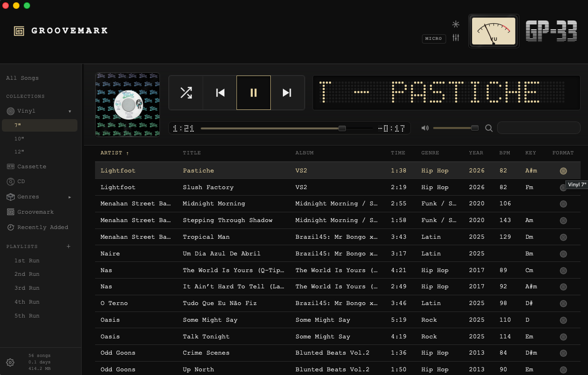The height and width of the screenshot is (375, 588).
Task: Sort by the FORMAT column header
Action: click(x=563, y=153)
